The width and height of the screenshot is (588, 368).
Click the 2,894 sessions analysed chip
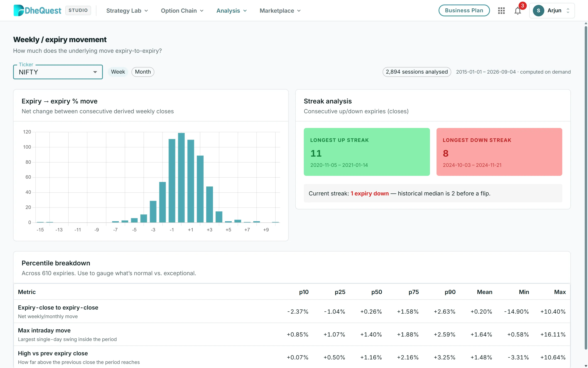417,72
